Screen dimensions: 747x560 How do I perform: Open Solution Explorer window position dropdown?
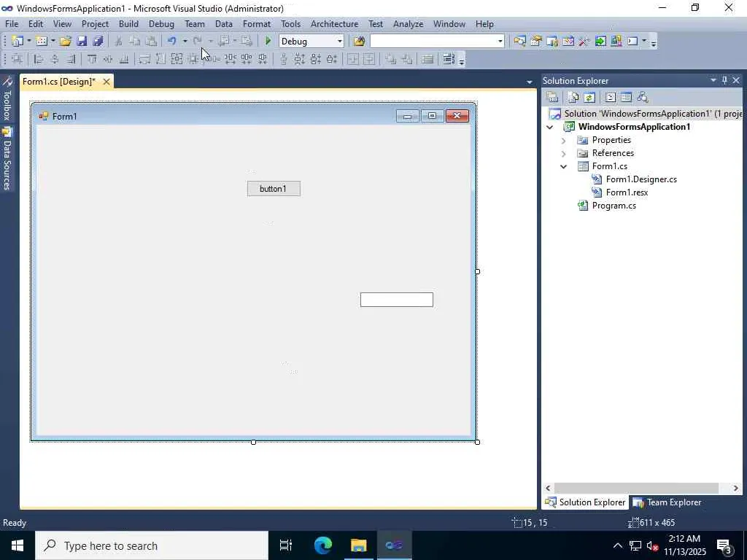tap(713, 80)
